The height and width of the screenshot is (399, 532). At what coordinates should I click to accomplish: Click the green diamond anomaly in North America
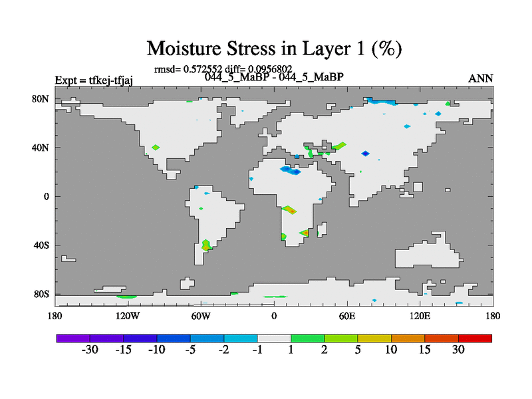click(x=156, y=148)
